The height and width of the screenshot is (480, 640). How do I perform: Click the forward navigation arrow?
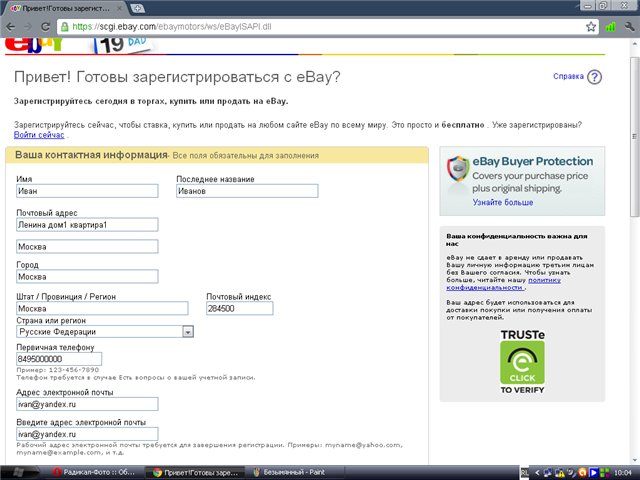coord(28,27)
